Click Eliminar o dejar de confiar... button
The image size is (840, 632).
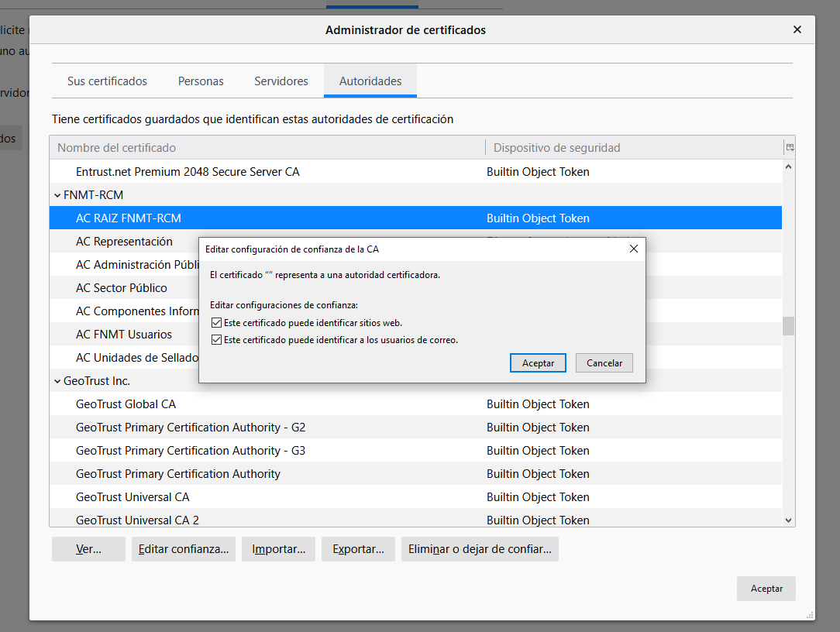(x=480, y=549)
